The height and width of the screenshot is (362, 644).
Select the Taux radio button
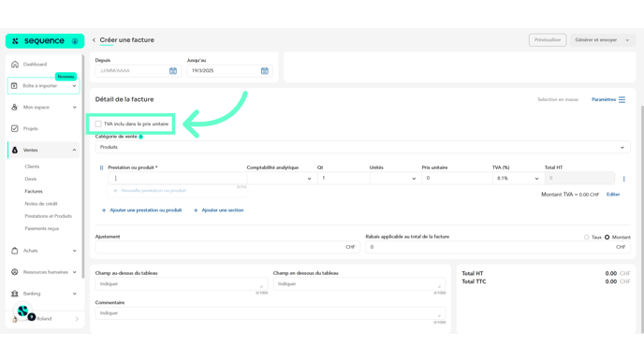587,238
